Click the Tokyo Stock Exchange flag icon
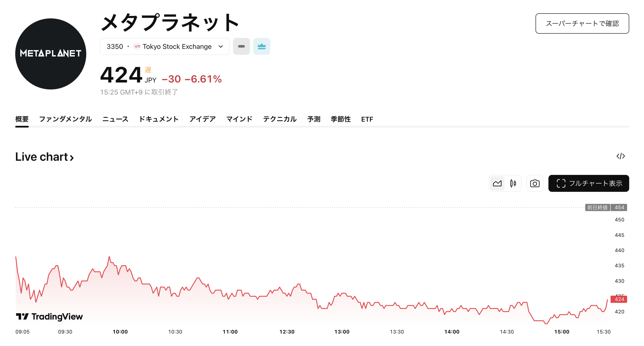The width and height of the screenshot is (644, 346). click(137, 46)
